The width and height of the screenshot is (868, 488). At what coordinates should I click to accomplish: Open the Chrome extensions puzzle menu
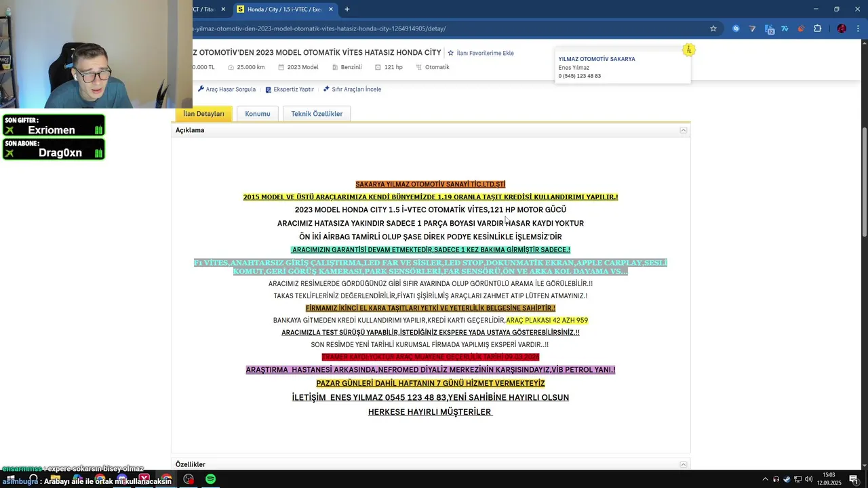tap(817, 28)
